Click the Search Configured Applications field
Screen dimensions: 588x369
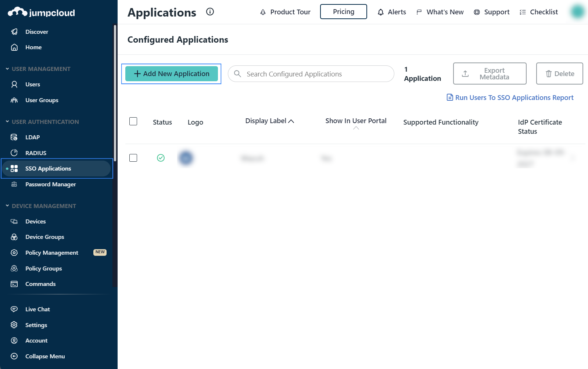tap(316, 74)
